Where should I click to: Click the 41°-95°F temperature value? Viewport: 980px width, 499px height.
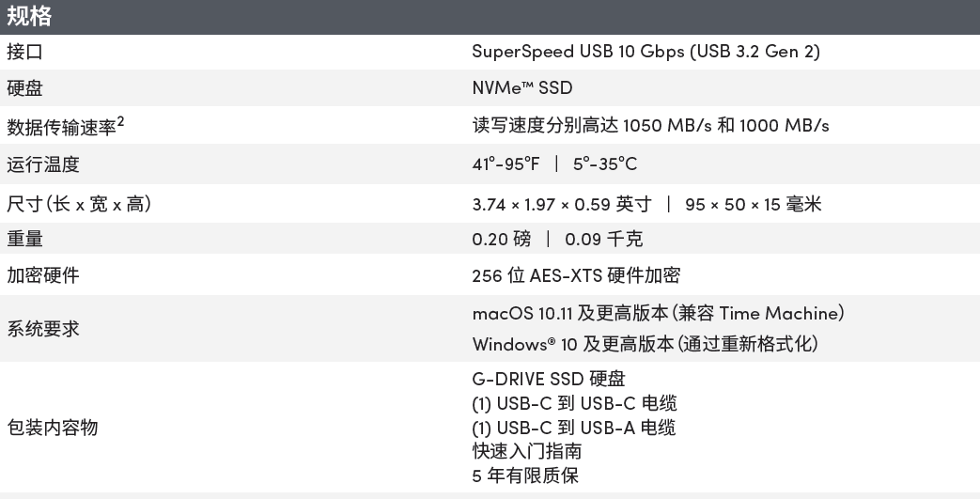tap(505, 164)
